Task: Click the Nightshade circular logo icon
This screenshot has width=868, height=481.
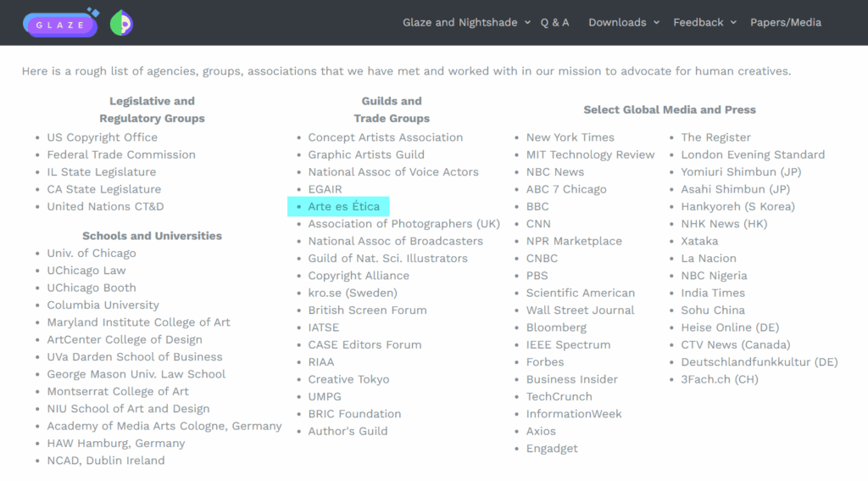Action: click(x=121, y=24)
